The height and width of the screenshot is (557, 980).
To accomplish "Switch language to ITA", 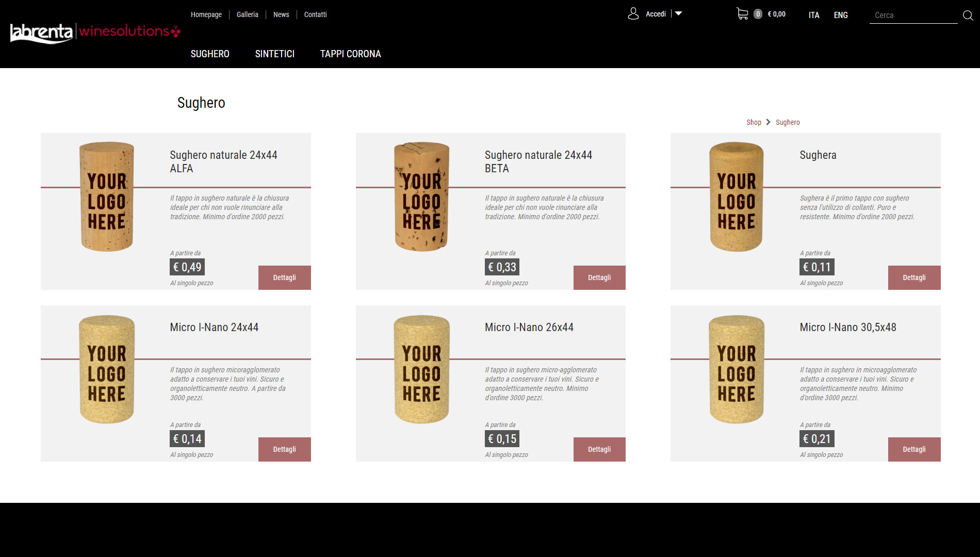I will pyautogui.click(x=813, y=15).
